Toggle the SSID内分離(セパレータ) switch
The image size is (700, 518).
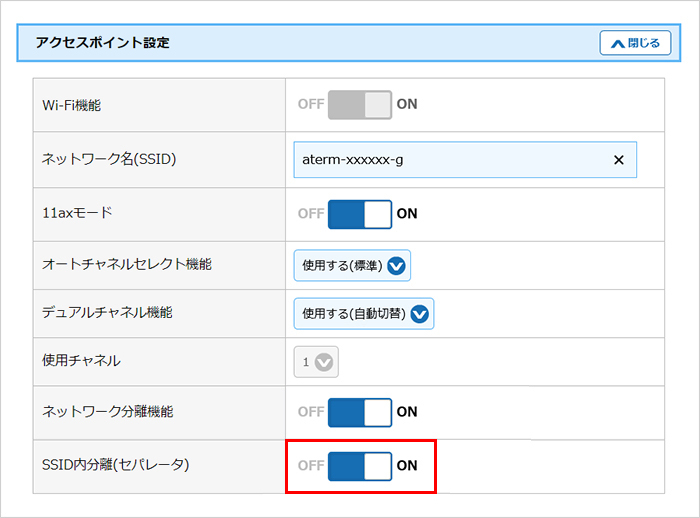(360, 466)
